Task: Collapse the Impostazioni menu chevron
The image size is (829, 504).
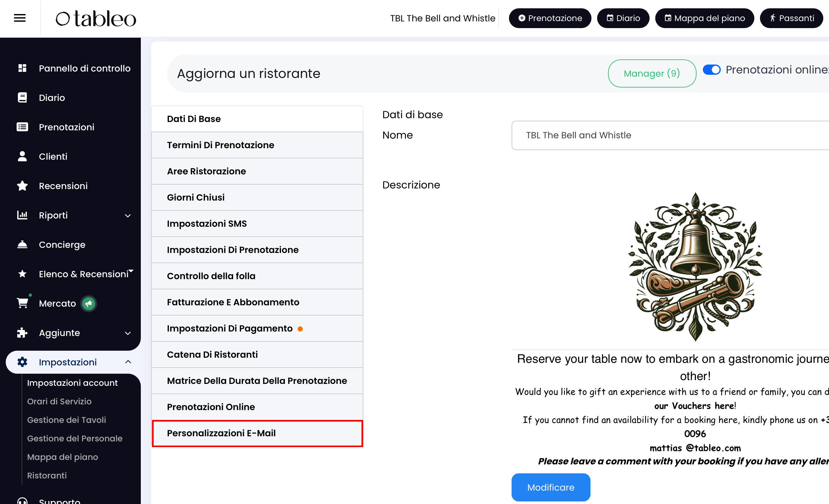Action: (128, 362)
